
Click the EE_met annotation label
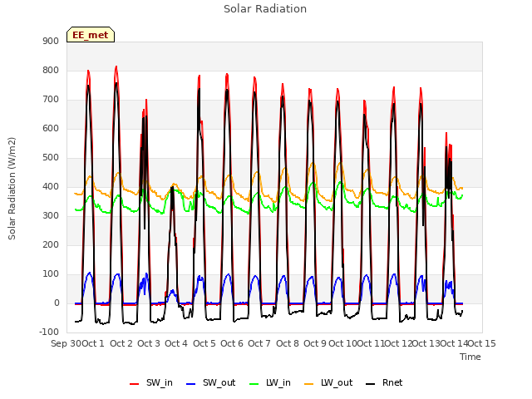[91, 35]
